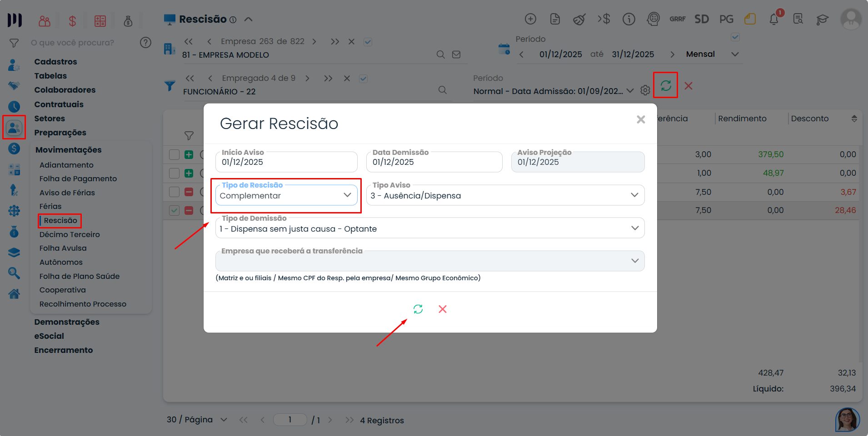The height and width of the screenshot is (436, 868).
Task: Click the green refresh icon in dialog footer
Action: [x=418, y=309]
